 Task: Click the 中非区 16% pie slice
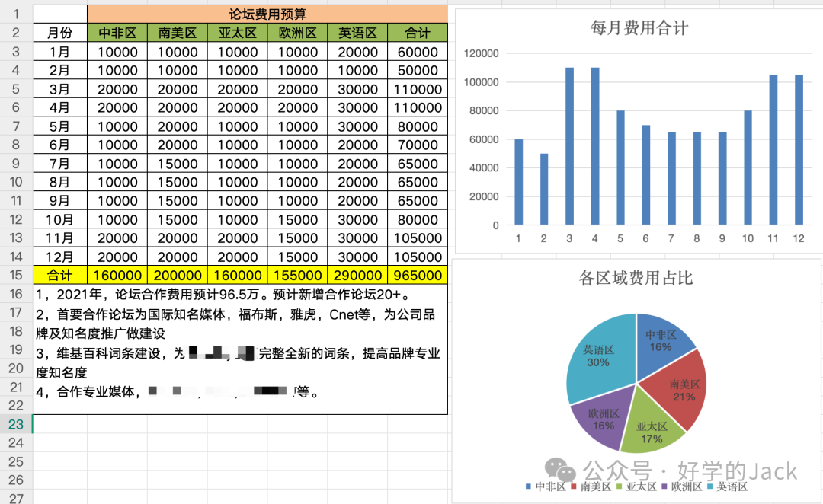click(661, 340)
